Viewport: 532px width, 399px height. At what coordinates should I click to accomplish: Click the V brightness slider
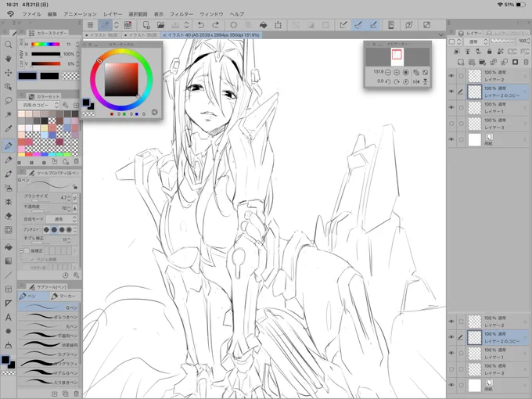tap(45, 63)
